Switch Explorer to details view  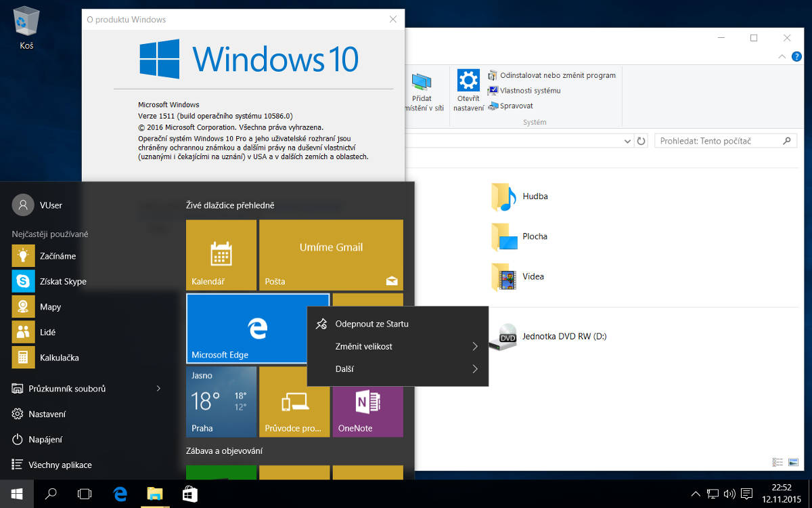tap(777, 462)
